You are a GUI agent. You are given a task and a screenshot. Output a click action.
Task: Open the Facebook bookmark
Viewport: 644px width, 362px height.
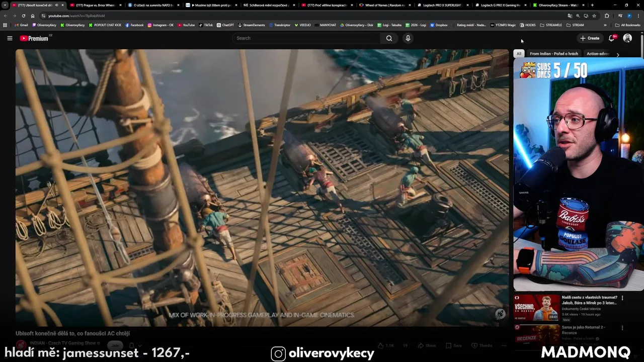(134, 25)
